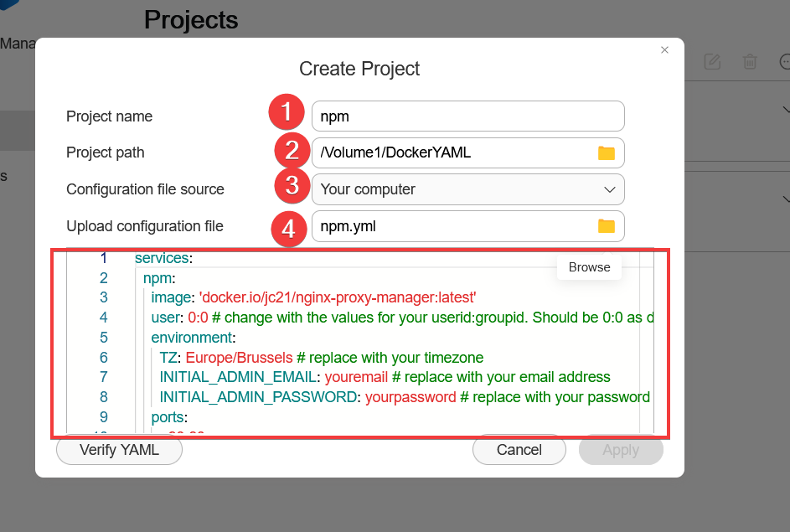
Task: Click the trash delete icon
Action: 750,61
